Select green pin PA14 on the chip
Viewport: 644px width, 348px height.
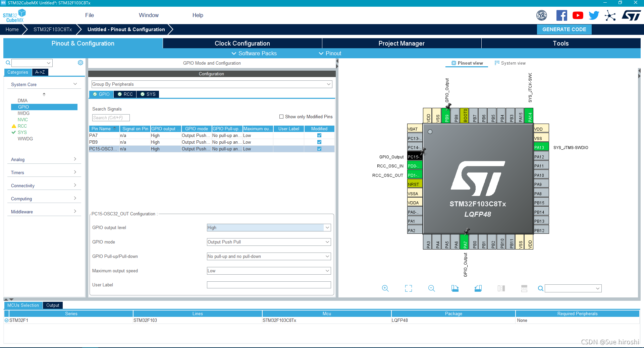529,116
